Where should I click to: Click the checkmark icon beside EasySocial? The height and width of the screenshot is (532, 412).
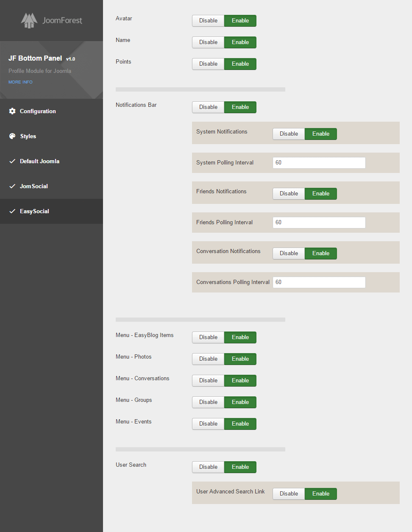coord(12,211)
